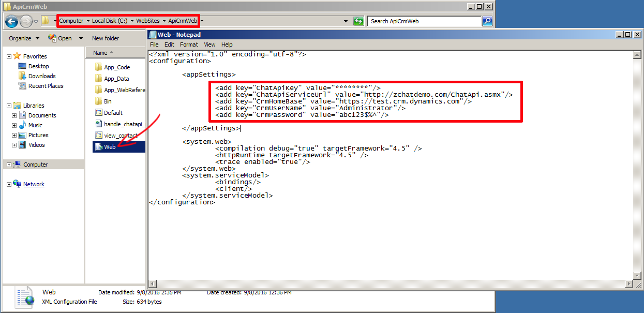Select Favorites star icon in navigation pane
Viewport: 644px width, 313px height.
point(17,56)
